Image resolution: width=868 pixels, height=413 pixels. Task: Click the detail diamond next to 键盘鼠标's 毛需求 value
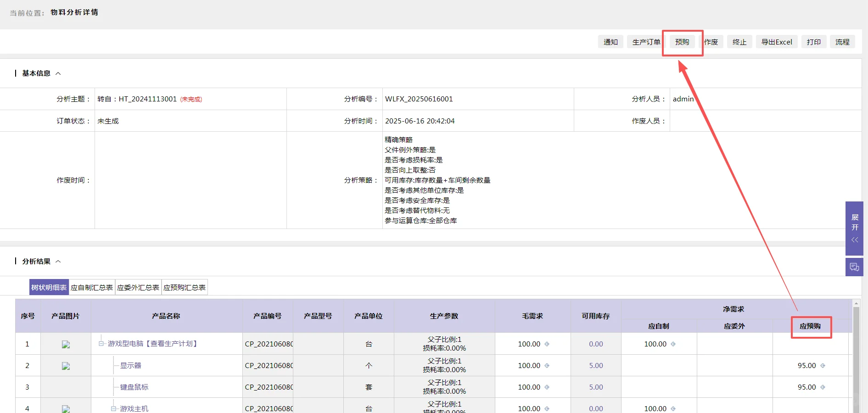pos(546,387)
